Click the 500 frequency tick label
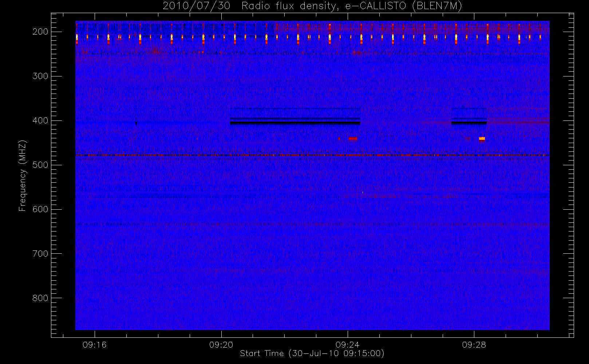Viewport: 589px width, 364px height. tap(40, 165)
